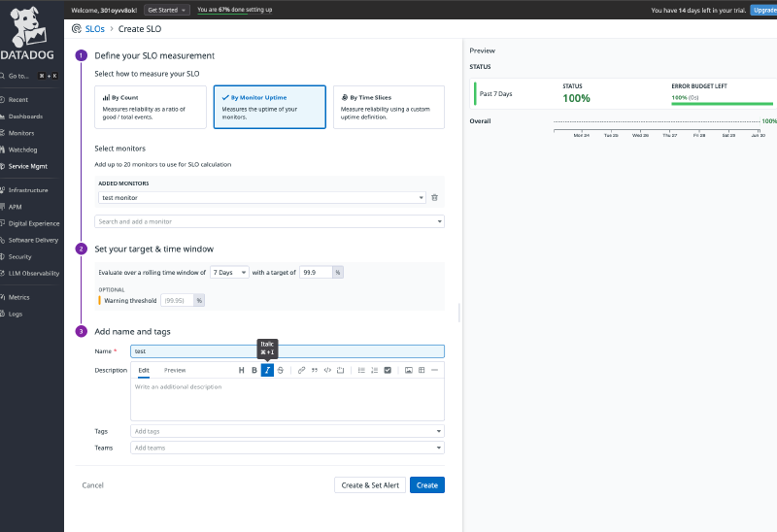The width and height of the screenshot is (777, 532).
Task: Switch to Edit description tab
Action: click(x=144, y=370)
